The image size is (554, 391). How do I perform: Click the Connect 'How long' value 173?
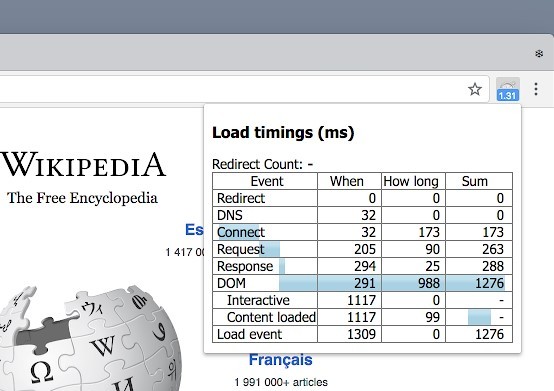429,232
